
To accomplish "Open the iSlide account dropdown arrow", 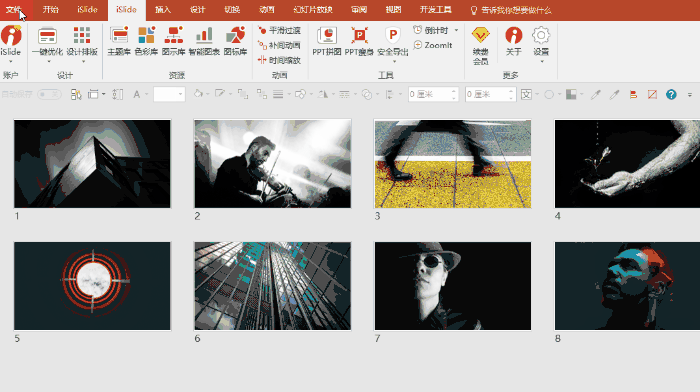I will pyautogui.click(x=11, y=62).
